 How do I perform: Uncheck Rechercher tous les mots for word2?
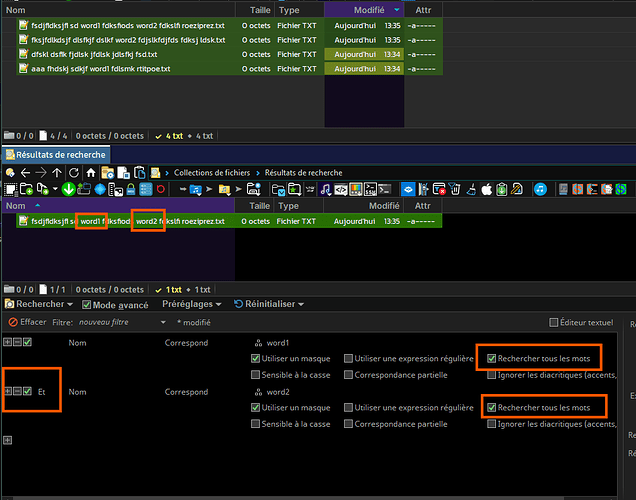[x=492, y=407]
